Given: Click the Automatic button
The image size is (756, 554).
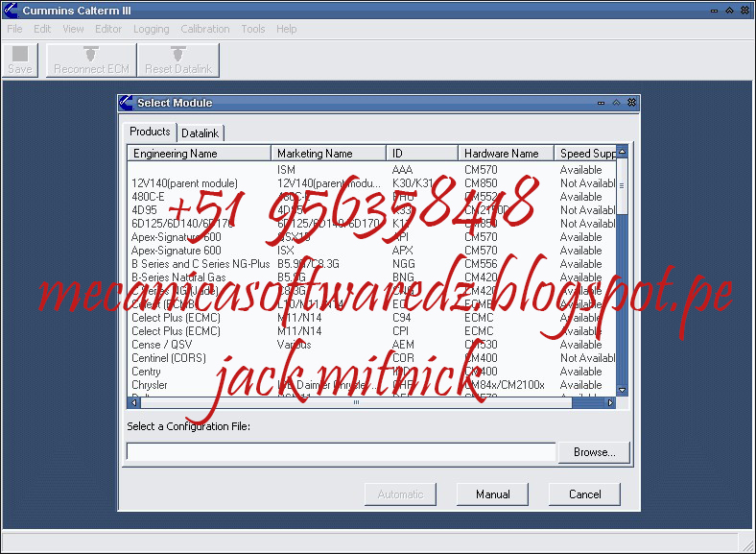Looking at the screenshot, I should 400,494.
